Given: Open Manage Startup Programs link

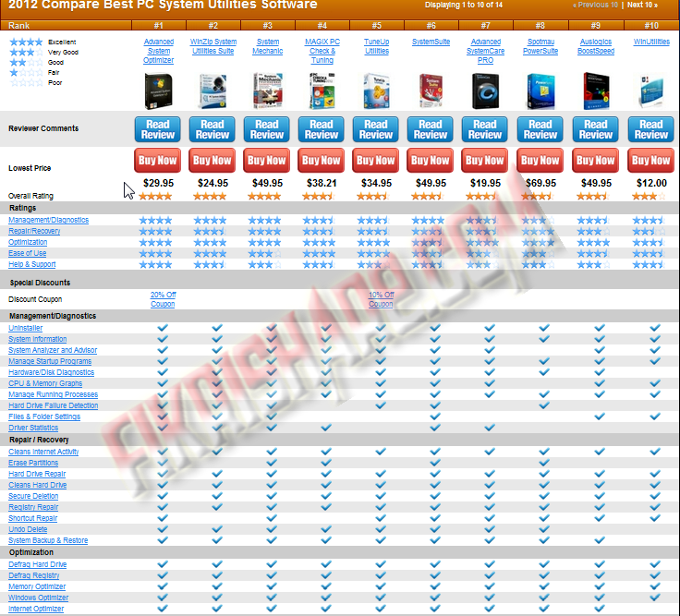Looking at the screenshot, I should (50, 361).
